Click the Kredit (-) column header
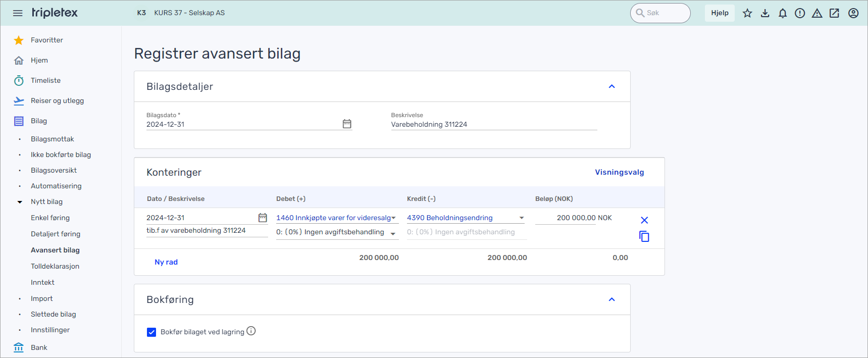Screen dimensions: 868x358 [421, 199]
